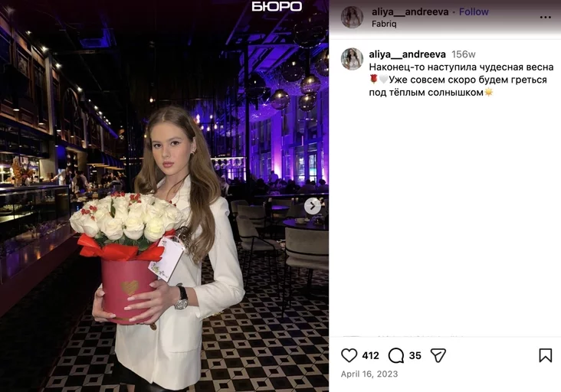561x392 pixels.
Task: View the 412 likes list
Action: pyautogui.click(x=370, y=355)
